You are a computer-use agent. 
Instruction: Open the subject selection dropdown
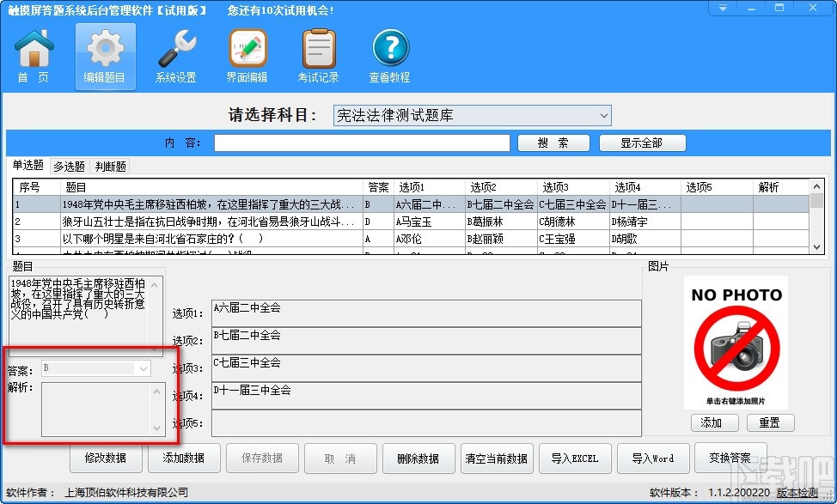(x=603, y=115)
